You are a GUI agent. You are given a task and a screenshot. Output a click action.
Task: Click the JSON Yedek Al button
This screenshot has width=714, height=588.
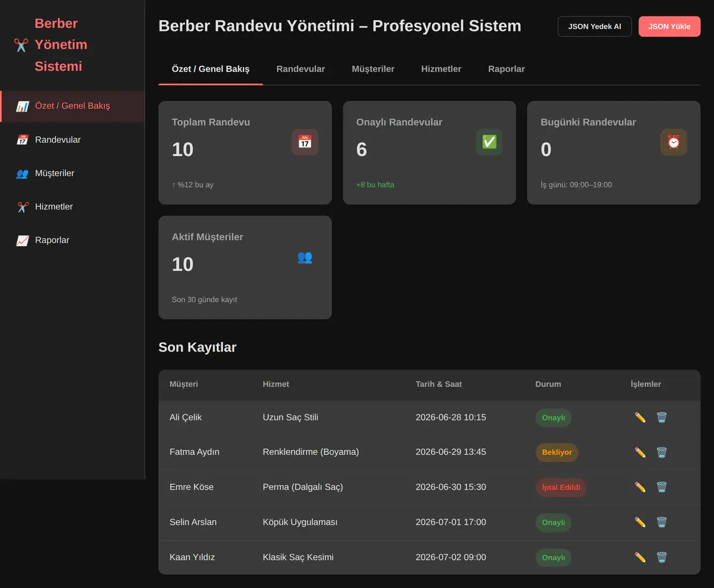pos(594,27)
